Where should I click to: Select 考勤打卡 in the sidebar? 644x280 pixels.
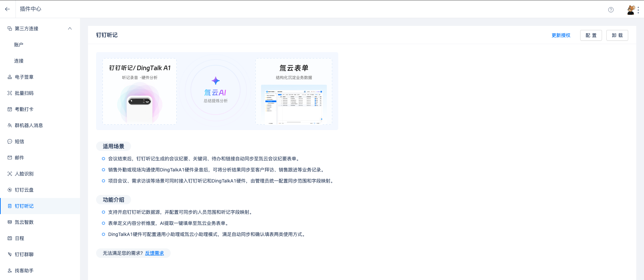coord(40,109)
